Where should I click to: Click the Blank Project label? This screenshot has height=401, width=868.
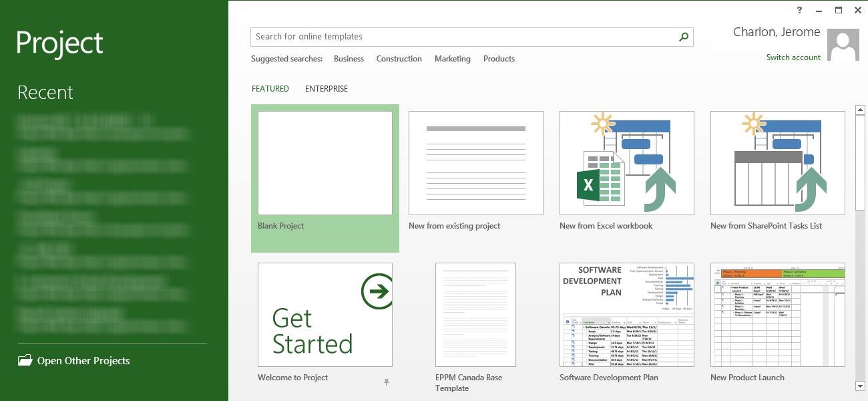[281, 226]
